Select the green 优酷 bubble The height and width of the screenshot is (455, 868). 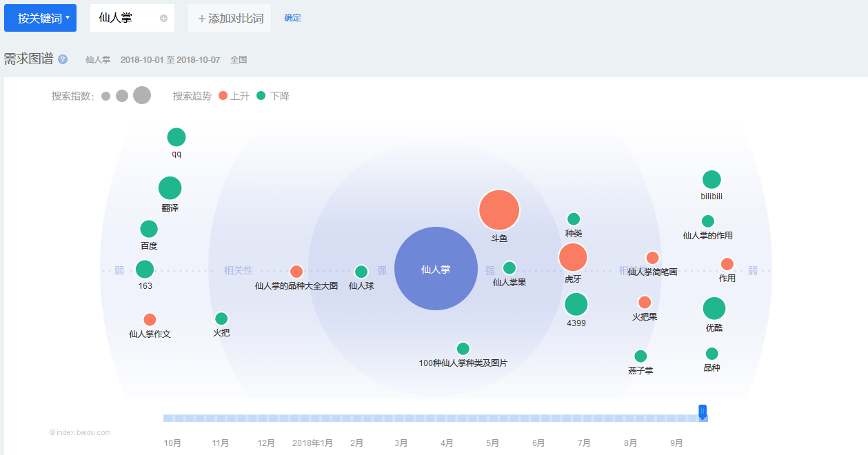(x=714, y=308)
